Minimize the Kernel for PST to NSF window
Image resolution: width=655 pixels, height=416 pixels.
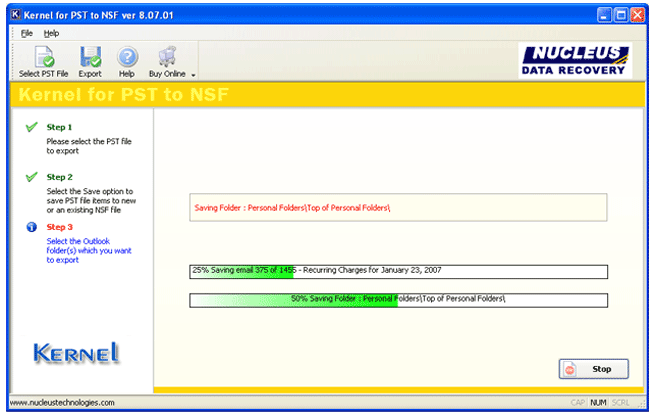604,15
